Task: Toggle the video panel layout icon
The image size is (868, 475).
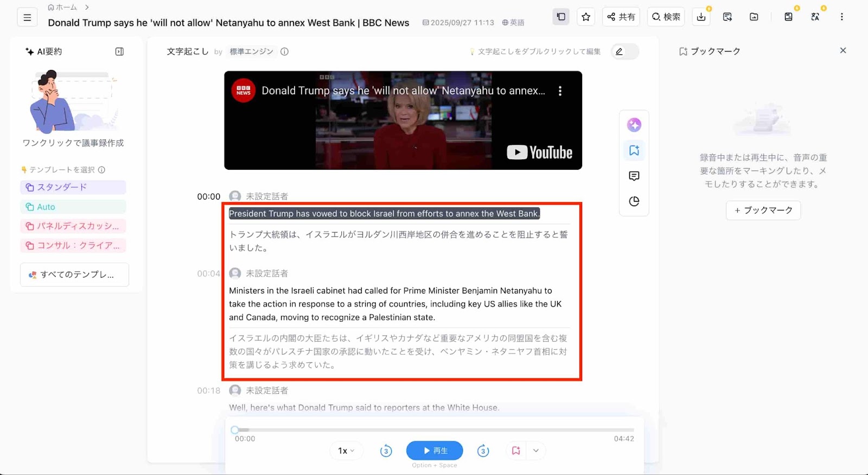Action: pyautogui.click(x=561, y=17)
